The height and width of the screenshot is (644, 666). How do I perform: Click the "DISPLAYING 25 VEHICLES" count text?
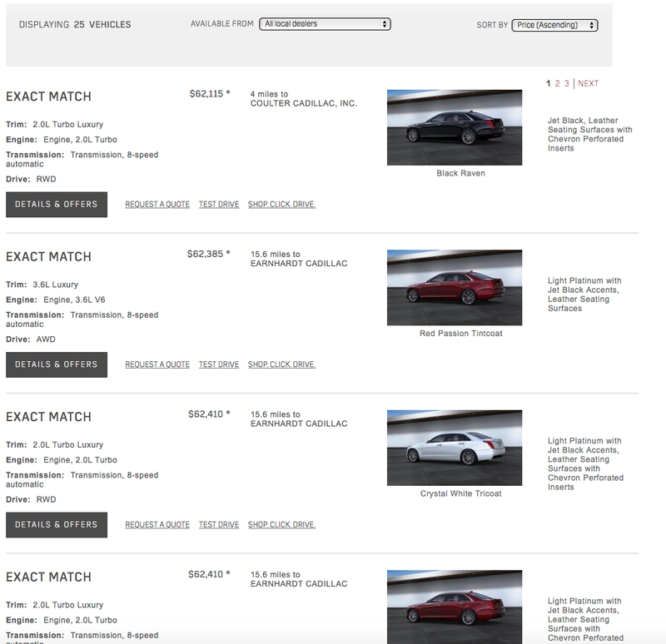(75, 25)
